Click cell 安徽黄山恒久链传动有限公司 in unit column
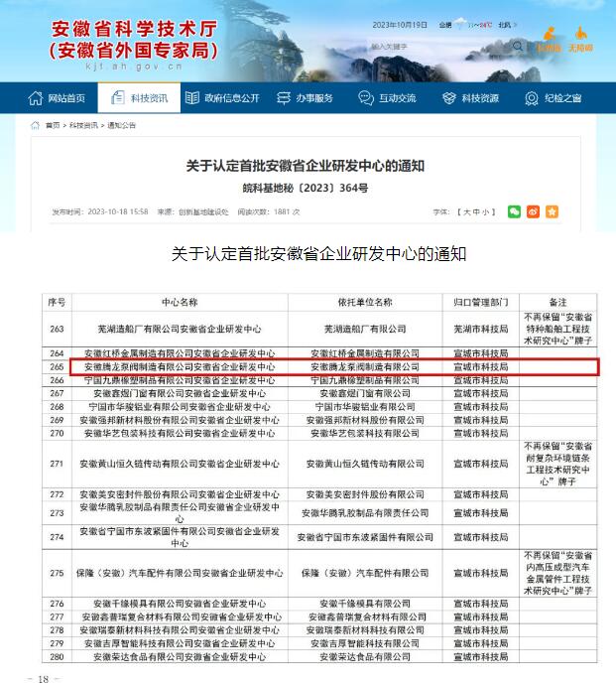 (365, 464)
